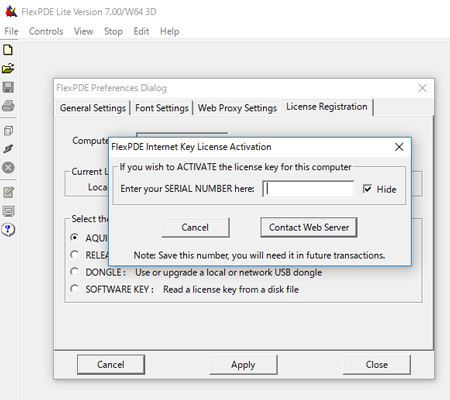Open the Edit menu

point(141,31)
